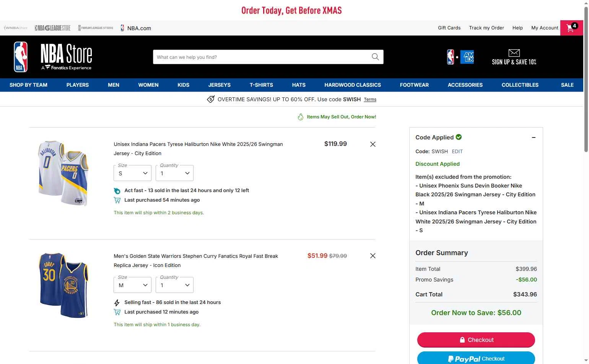589x364 pixels.
Task: Open the Men menu
Action: click(x=114, y=85)
